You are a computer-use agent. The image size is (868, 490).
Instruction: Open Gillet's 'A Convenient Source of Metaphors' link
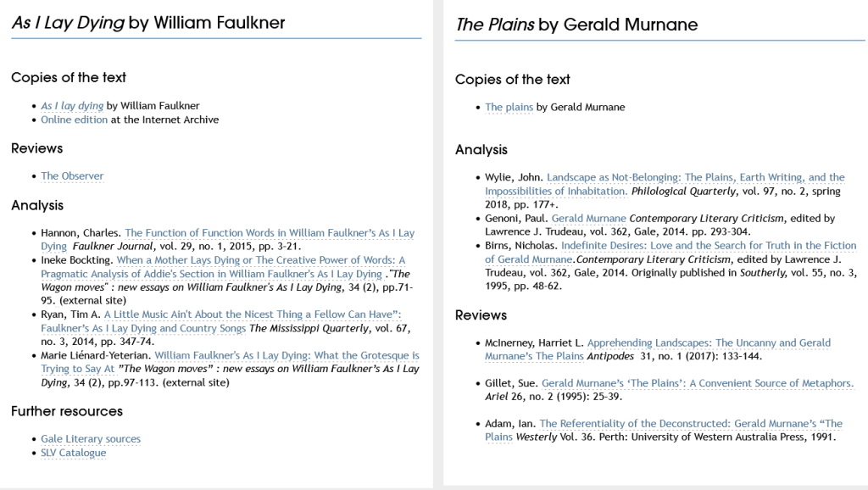click(697, 384)
